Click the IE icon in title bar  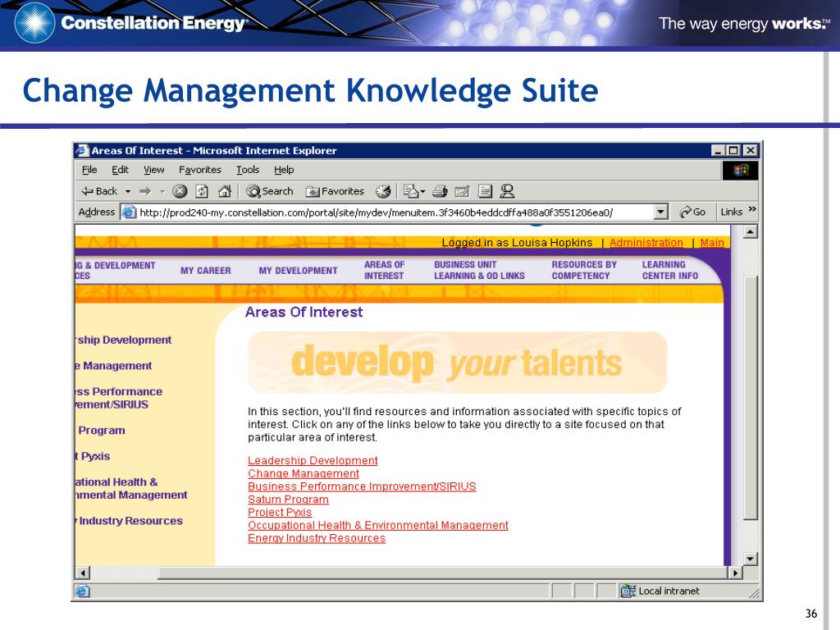pyautogui.click(x=82, y=151)
